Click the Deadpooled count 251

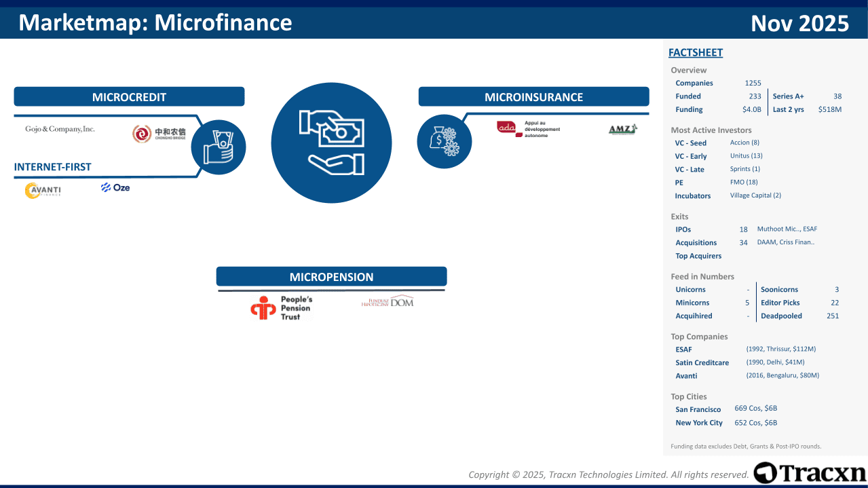coord(833,316)
